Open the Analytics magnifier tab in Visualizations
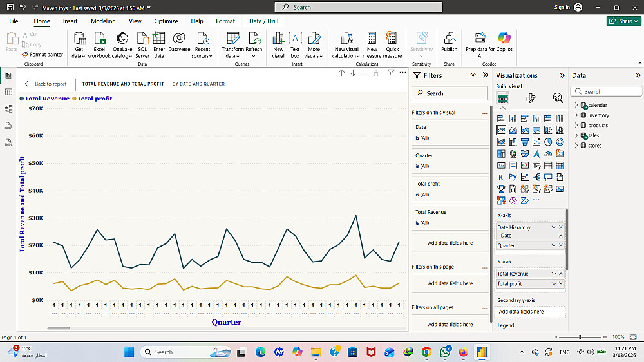 pyautogui.click(x=558, y=98)
